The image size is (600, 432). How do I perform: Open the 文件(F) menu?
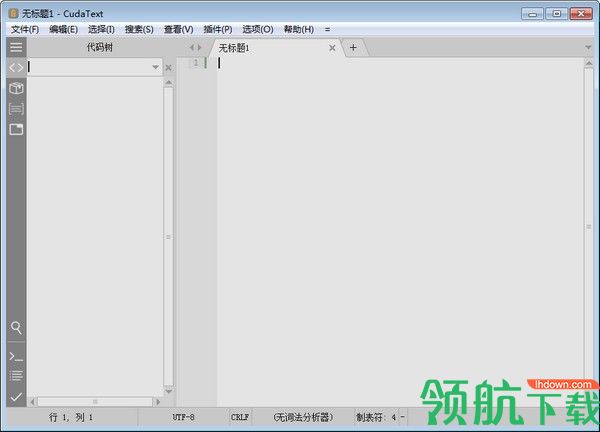pyautogui.click(x=25, y=29)
